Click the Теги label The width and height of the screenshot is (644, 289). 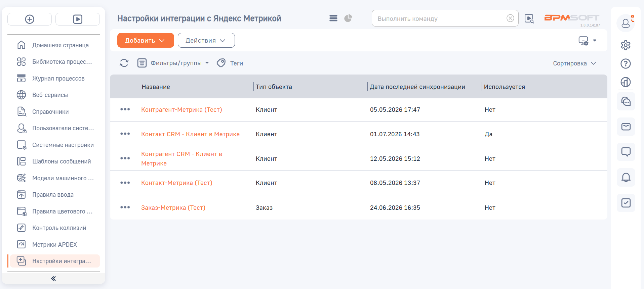[237, 63]
